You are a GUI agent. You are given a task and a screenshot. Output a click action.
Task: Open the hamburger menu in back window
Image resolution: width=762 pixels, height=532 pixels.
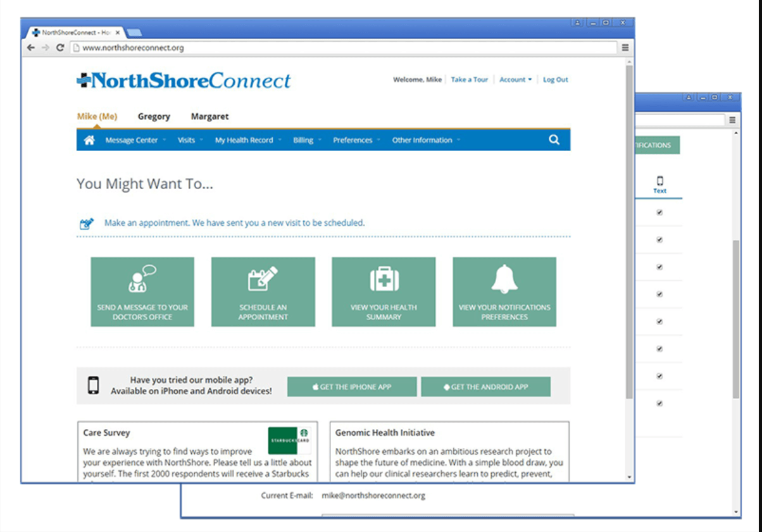[x=732, y=120]
